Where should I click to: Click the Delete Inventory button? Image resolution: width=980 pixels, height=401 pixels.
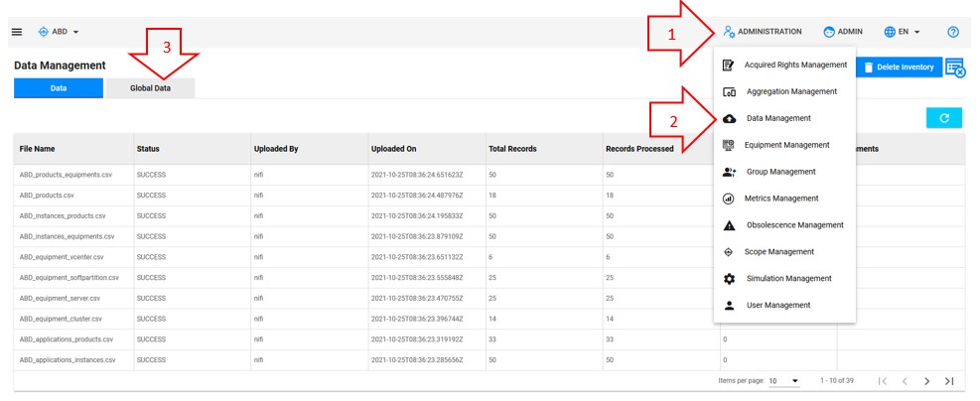tap(898, 67)
